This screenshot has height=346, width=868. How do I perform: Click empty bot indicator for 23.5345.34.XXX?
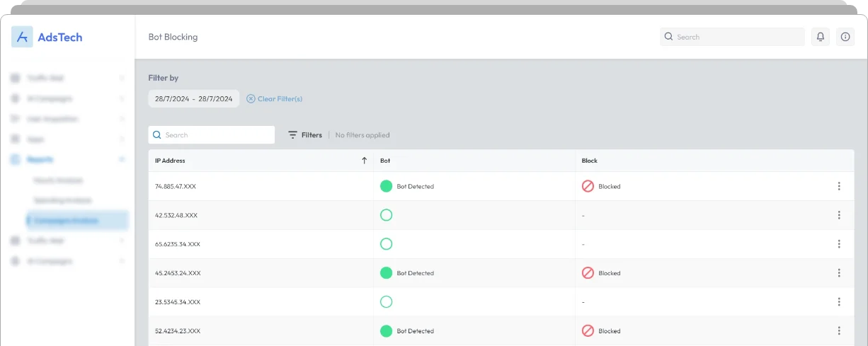tap(386, 302)
